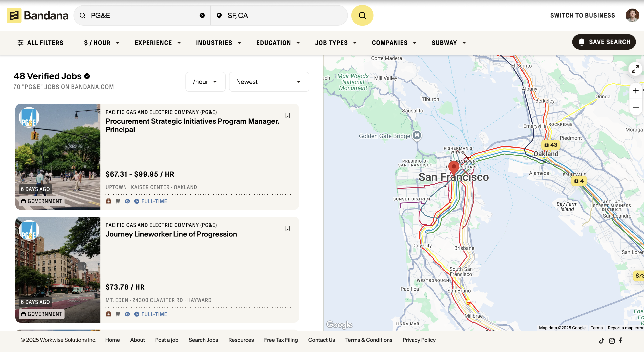Bookmark the Procurement Strategic Initiatives job
Viewport: 644px width, 352px height.
288,115
